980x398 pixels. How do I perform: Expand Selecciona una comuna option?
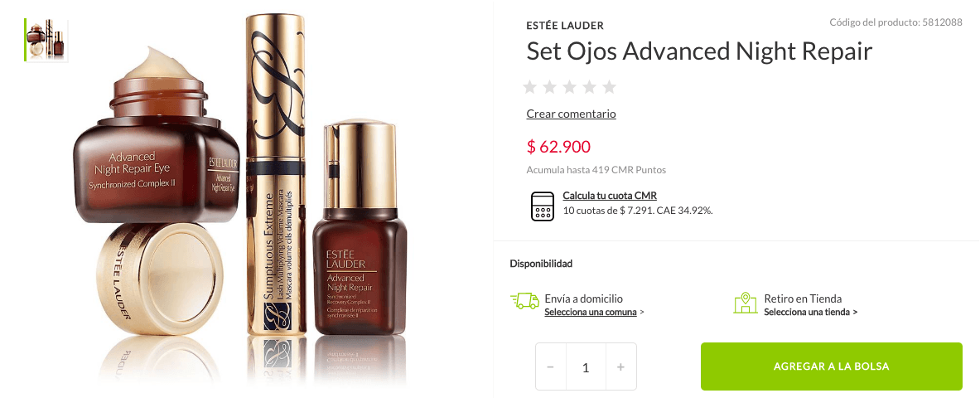(x=594, y=313)
